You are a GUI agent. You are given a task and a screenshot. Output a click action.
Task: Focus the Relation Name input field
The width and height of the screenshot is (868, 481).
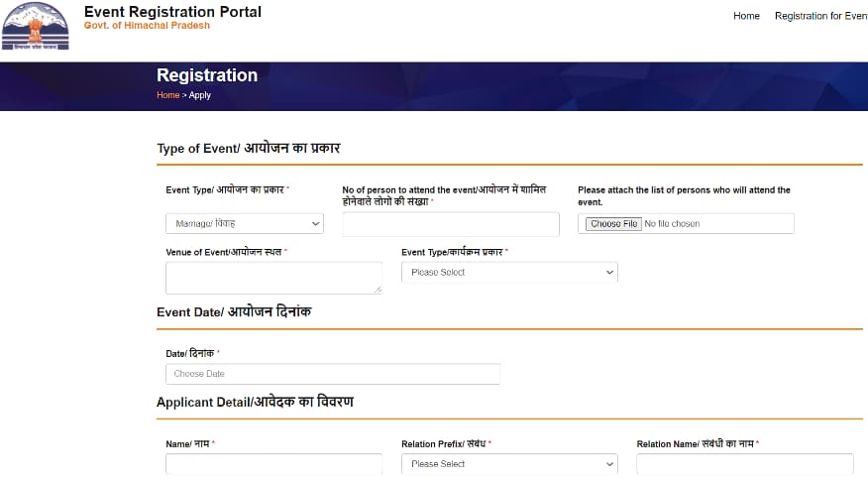(744, 464)
